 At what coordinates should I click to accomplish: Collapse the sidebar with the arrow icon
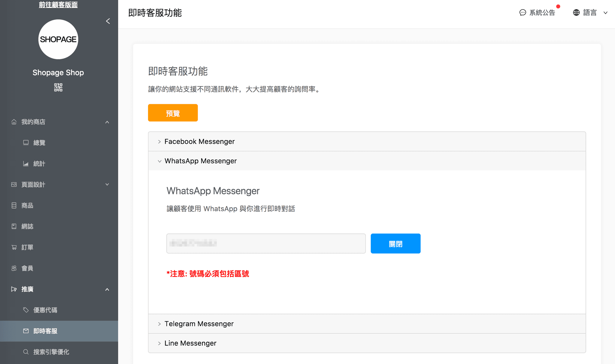tap(108, 21)
